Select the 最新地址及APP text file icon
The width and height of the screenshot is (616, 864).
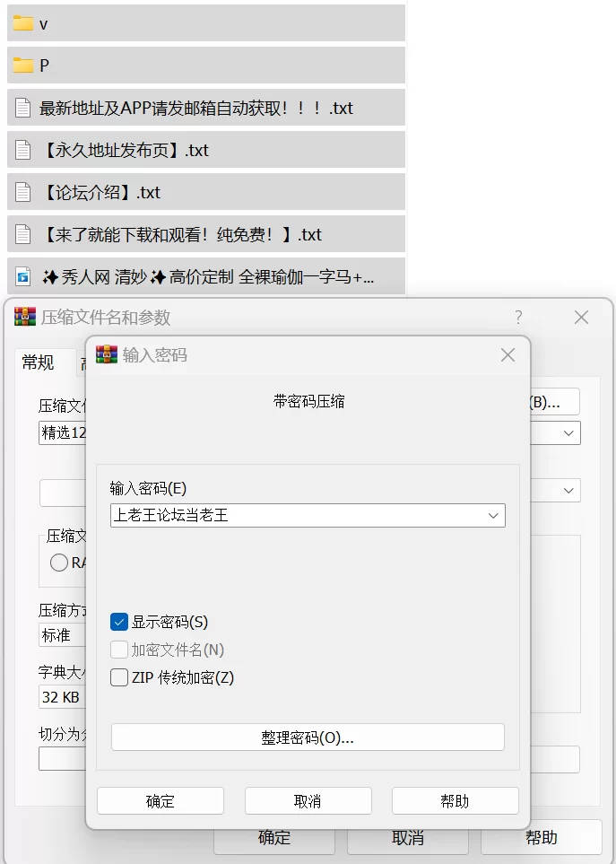click(x=22, y=108)
